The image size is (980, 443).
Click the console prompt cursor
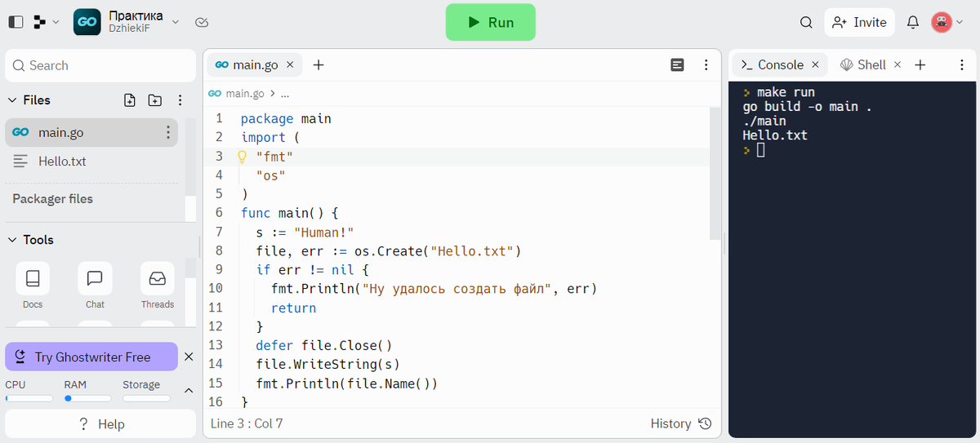click(x=761, y=151)
